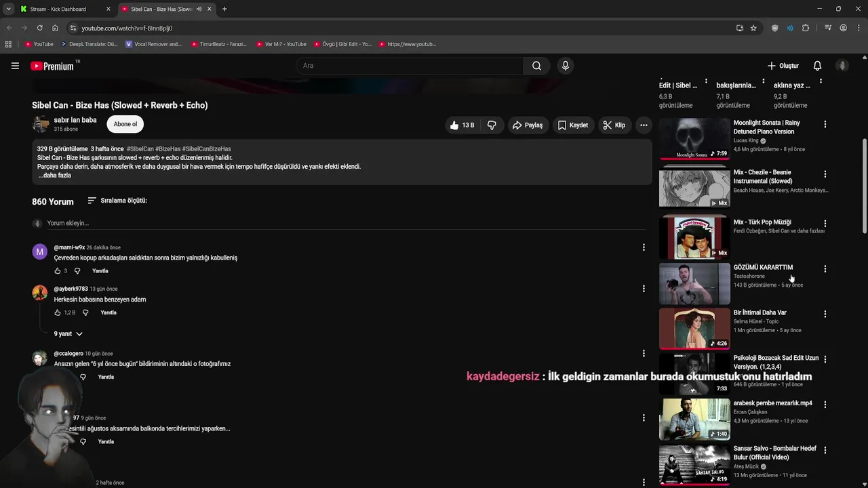This screenshot has width=868, height=488.
Task: Reply to @ayberk9783 with Yanıtla
Action: click(x=108, y=312)
